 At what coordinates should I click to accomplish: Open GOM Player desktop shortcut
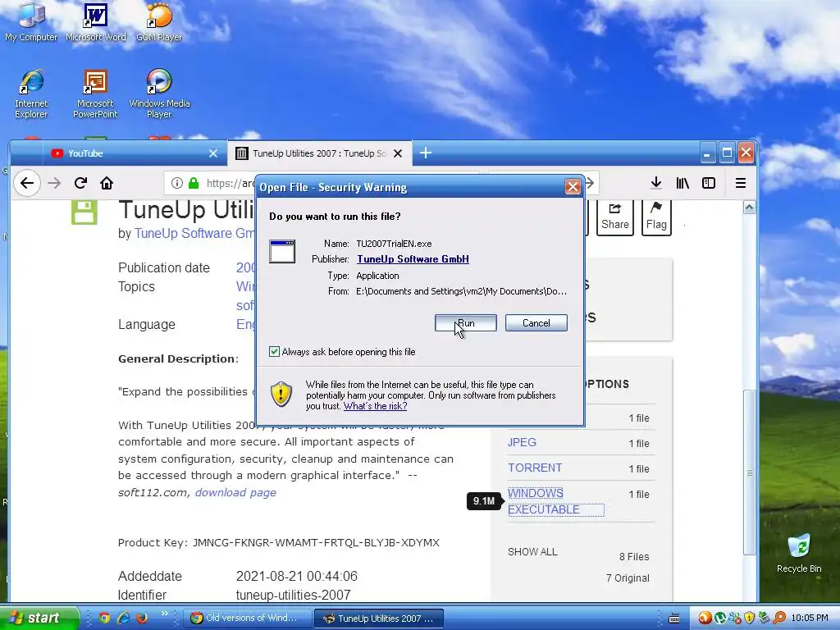159,22
